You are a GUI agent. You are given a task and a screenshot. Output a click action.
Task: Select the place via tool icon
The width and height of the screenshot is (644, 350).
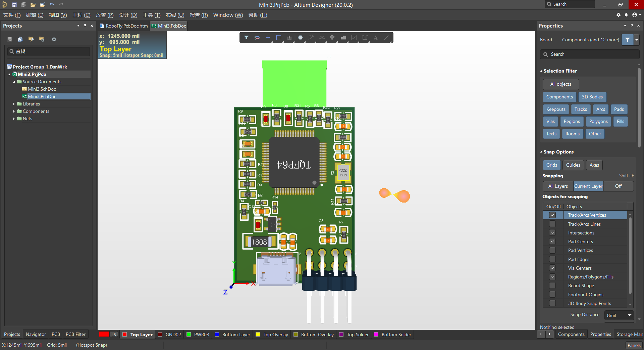click(x=333, y=38)
